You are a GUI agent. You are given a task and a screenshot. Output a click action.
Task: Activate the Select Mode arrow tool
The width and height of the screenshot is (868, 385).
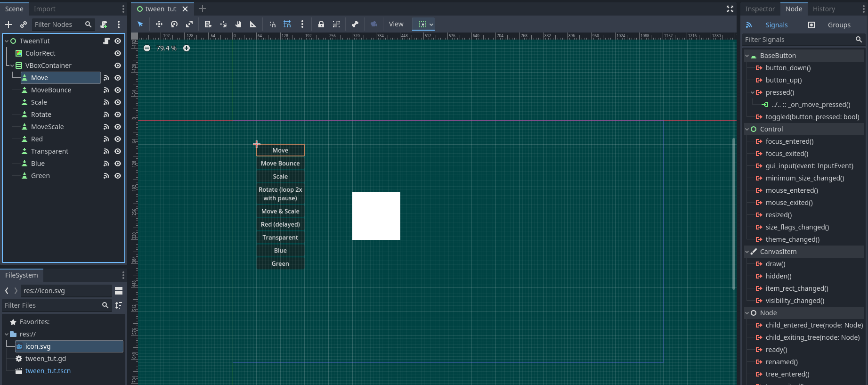140,24
